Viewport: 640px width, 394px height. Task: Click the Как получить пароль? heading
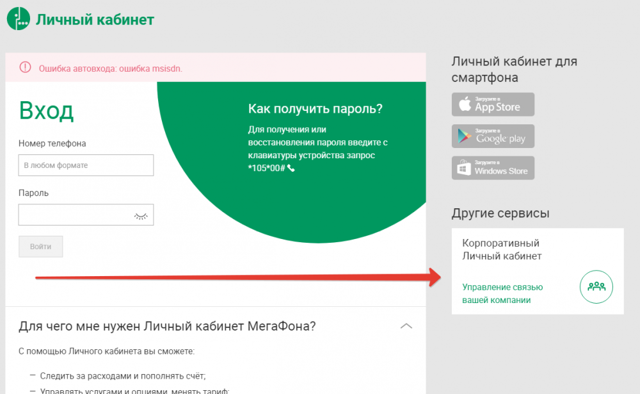tap(315, 109)
